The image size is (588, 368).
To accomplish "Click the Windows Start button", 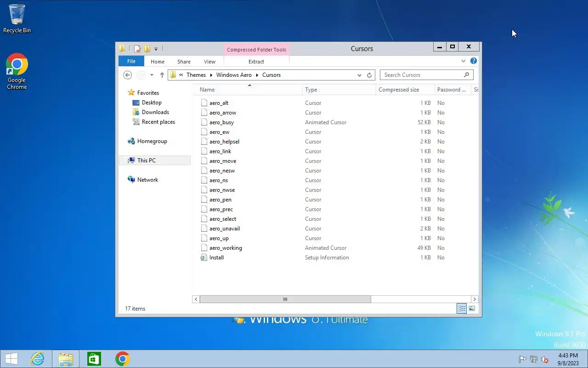I will click(x=11, y=359).
